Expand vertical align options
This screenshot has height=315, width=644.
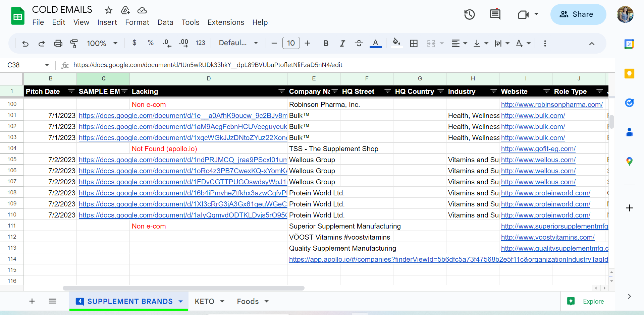tap(486, 43)
